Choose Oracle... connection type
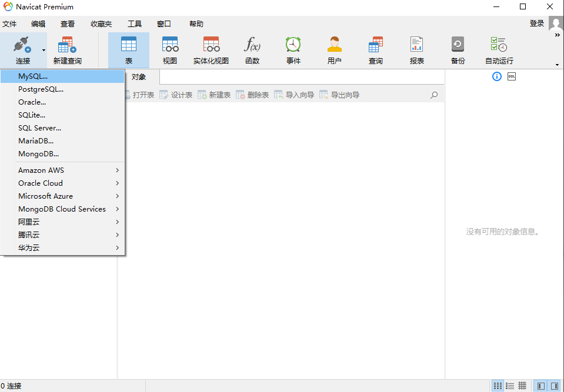Viewport: 564px width, 392px height. [x=62, y=102]
